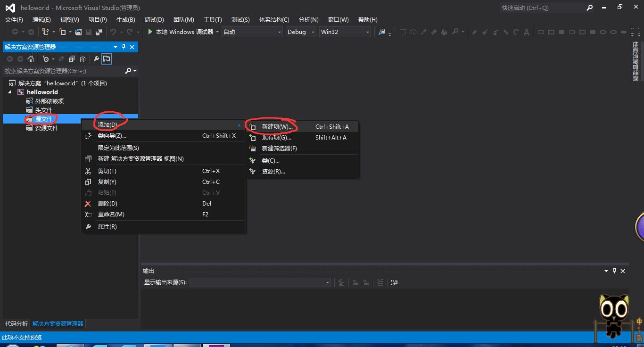Open Properties via the wrench icon
This screenshot has height=347, width=644.
coord(97,59)
